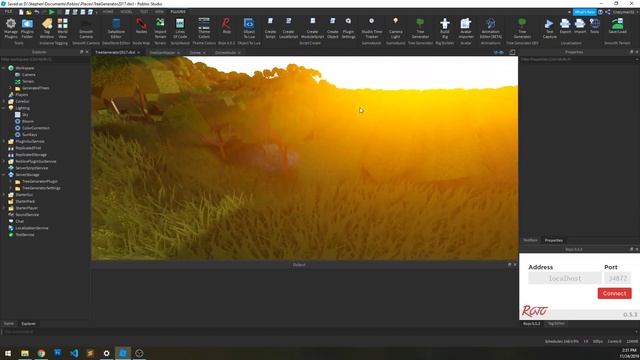Screen dimensions: 640x360
Task: Open the Animation Editor (BETA)
Action: (x=491, y=28)
